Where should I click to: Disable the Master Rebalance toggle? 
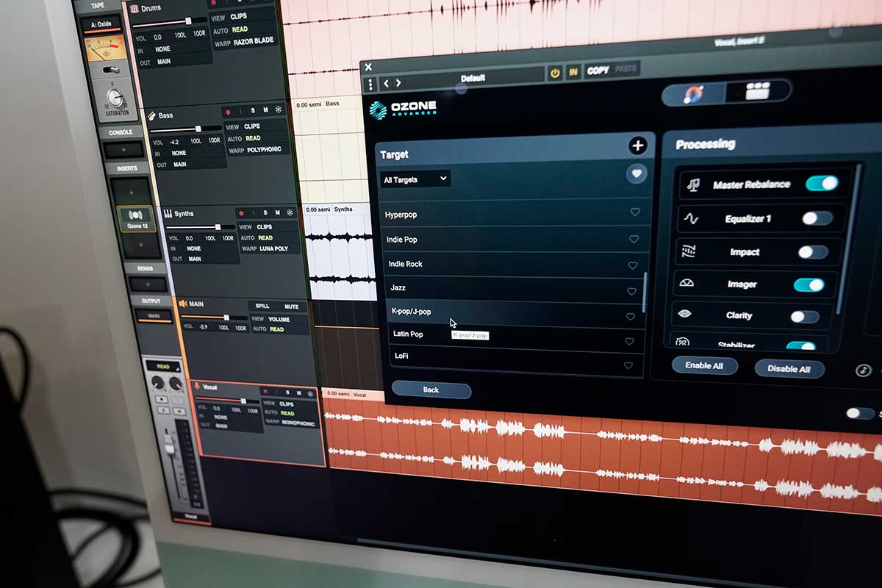tap(821, 184)
